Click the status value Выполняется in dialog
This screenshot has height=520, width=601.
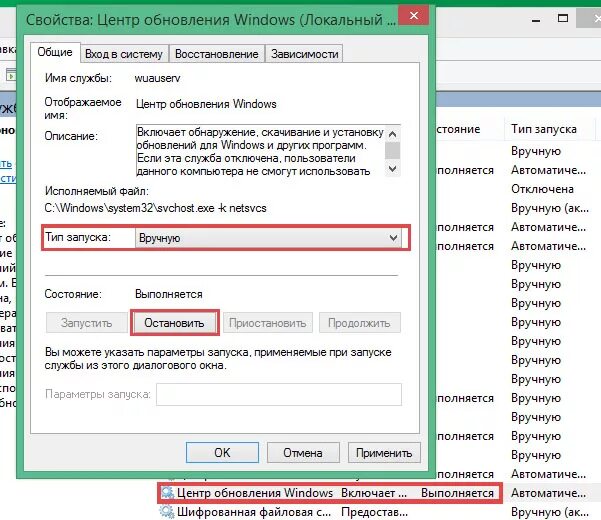tap(169, 294)
